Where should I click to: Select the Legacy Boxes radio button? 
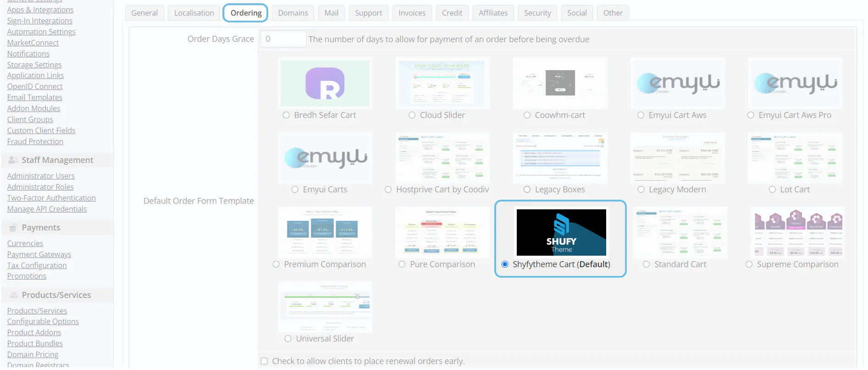coord(527,190)
